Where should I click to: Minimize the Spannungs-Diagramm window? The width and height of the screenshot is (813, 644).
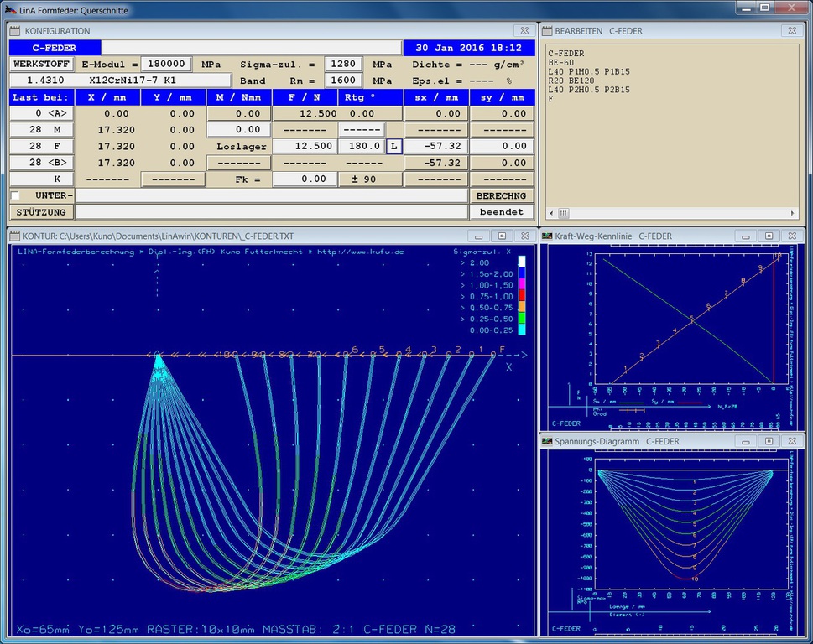[x=748, y=441]
